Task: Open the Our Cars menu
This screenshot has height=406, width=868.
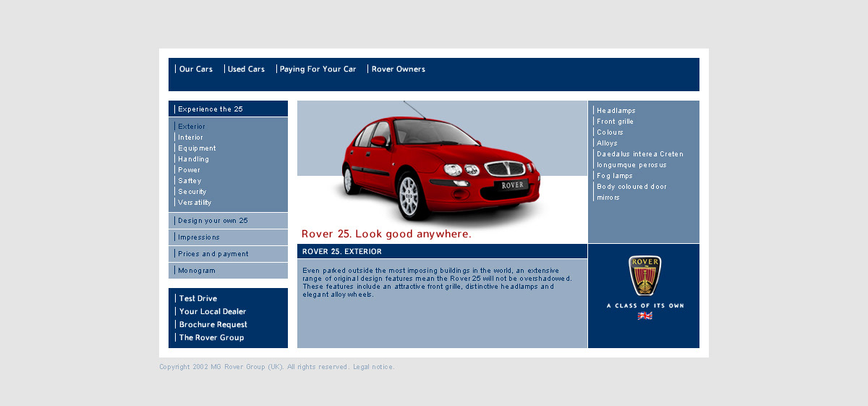Action: pyautogui.click(x=196, y=69)
